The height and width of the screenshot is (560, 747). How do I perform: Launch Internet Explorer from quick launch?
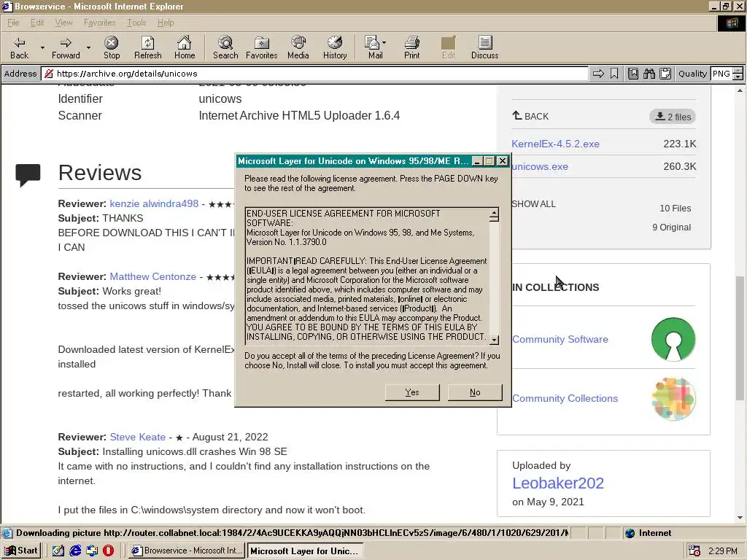coord(75,551)
